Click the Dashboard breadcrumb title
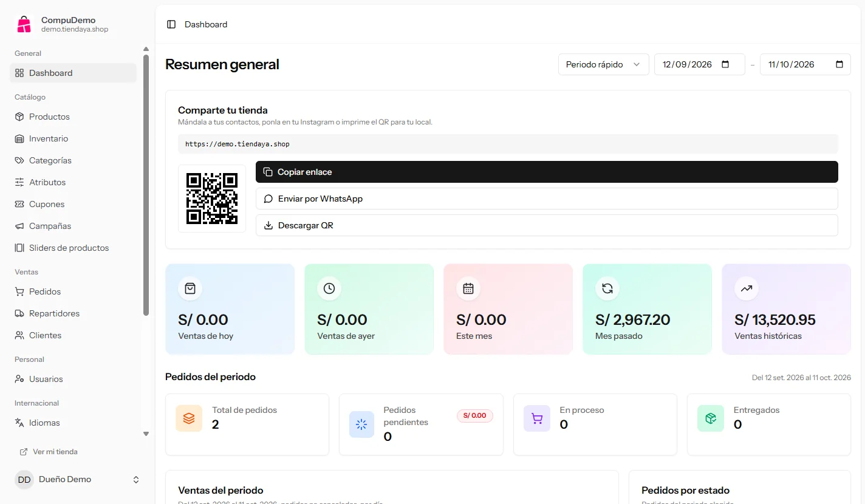 [206, 24]
